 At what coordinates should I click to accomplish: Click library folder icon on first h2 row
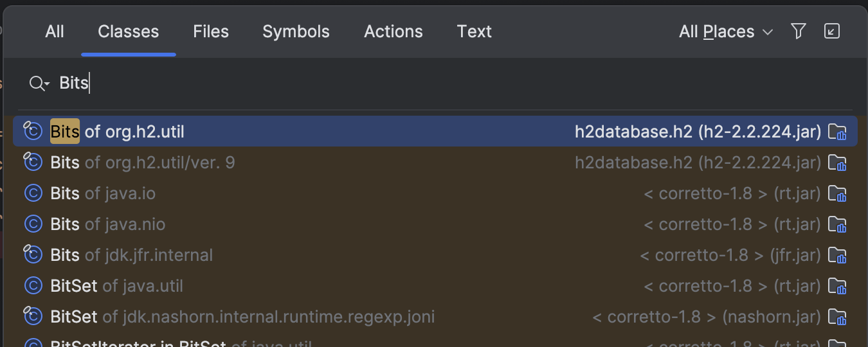(x=836, y=132)
